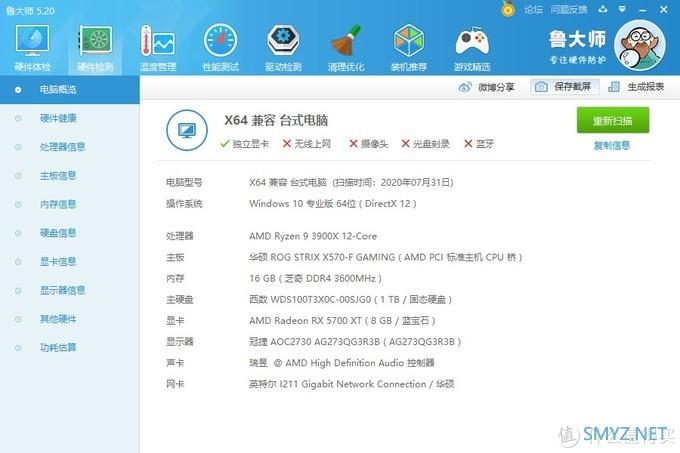Open the title bar dropdown menu arrow

(622, 9)
